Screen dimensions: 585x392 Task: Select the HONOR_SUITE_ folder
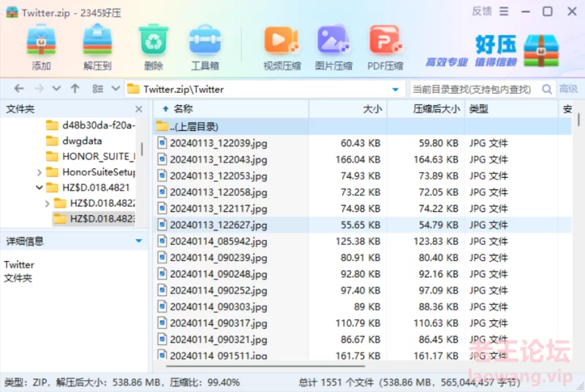[90, 157]
